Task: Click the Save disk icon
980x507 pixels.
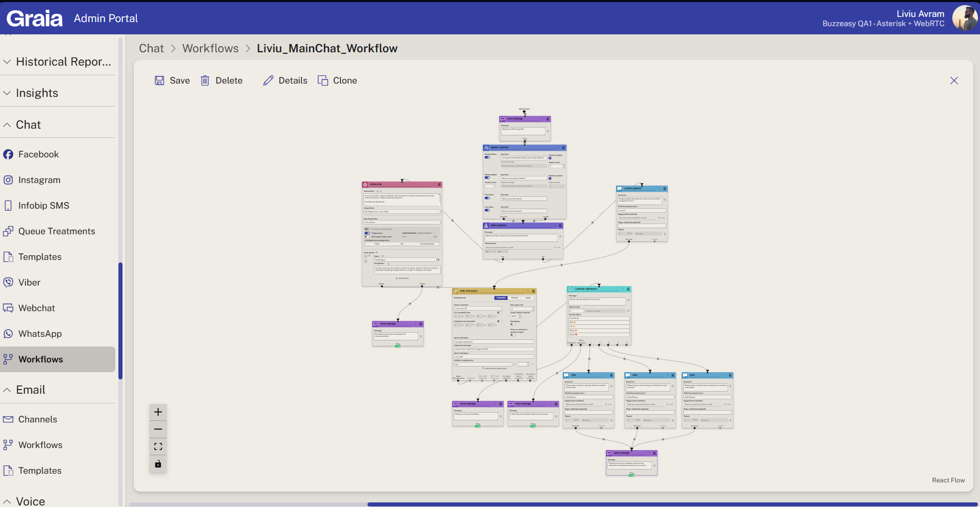Action: click(x=159, y=80)
